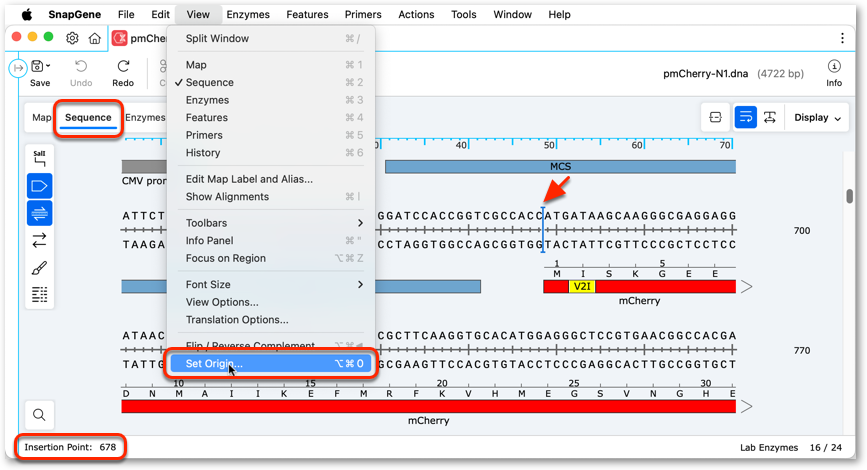The width and height of the screenshot is (867, 470).
Task: Switch to the Map tab
Action: click(41, 117)
